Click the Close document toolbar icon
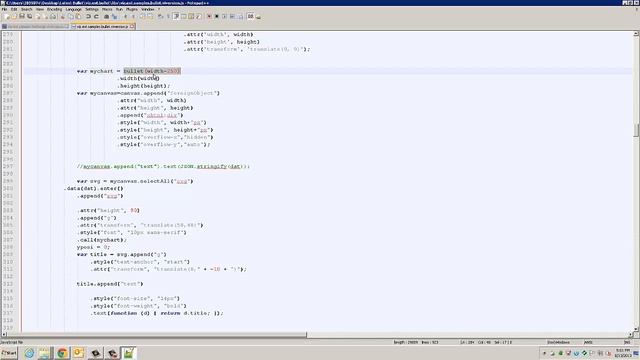The height and width of the screenshot is (360, 640). point(38,16)
